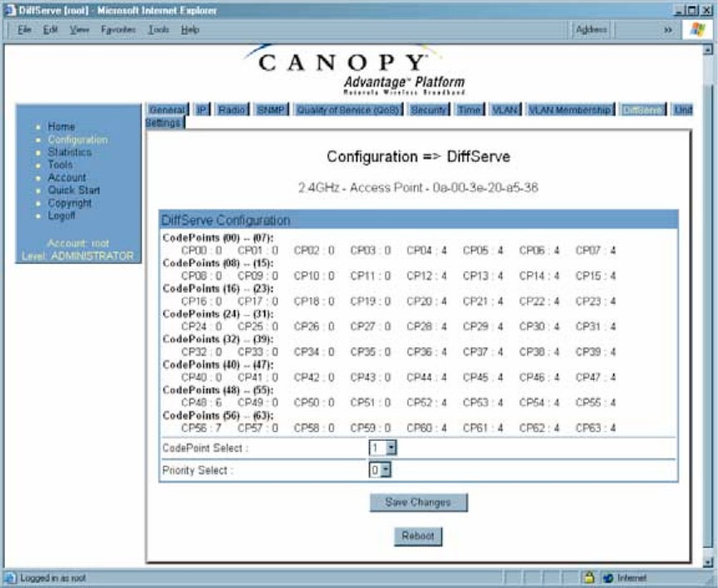Expand the toolbar chevron next to Address
Image resolution: width=718 pixels, height=588 pixels.
click(x=668, y=30)
